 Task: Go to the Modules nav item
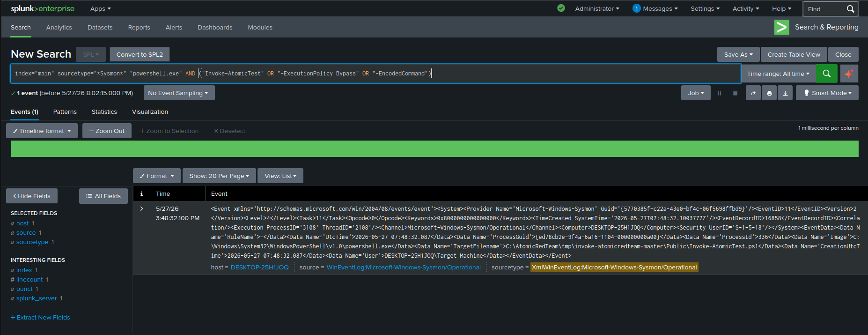coord(260,27)
